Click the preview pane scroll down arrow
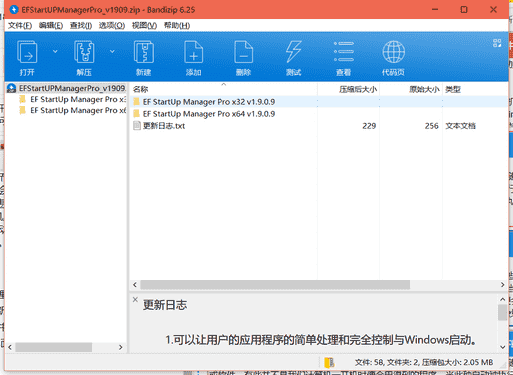 (x=503, y=347)
